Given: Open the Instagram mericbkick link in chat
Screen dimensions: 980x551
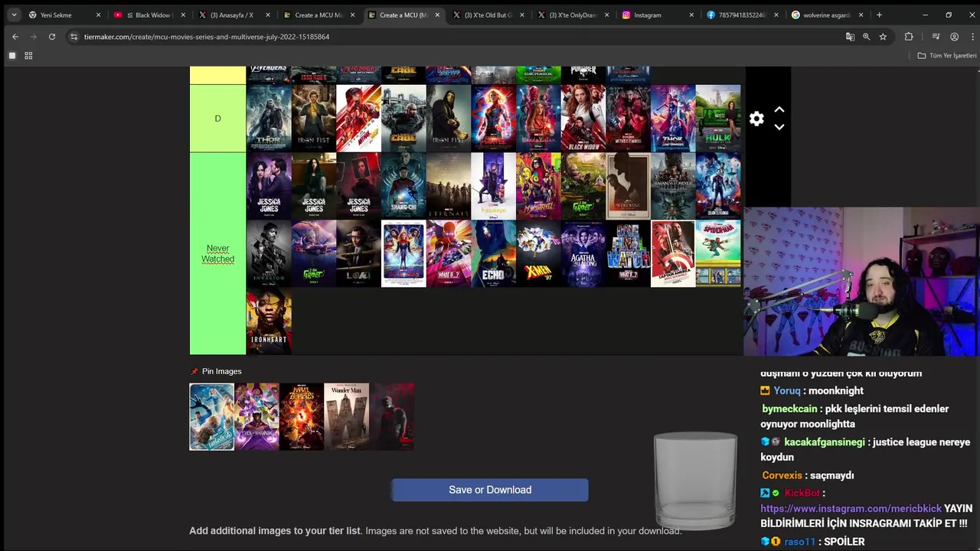Looking at the screenshot, I should (851, 508).
